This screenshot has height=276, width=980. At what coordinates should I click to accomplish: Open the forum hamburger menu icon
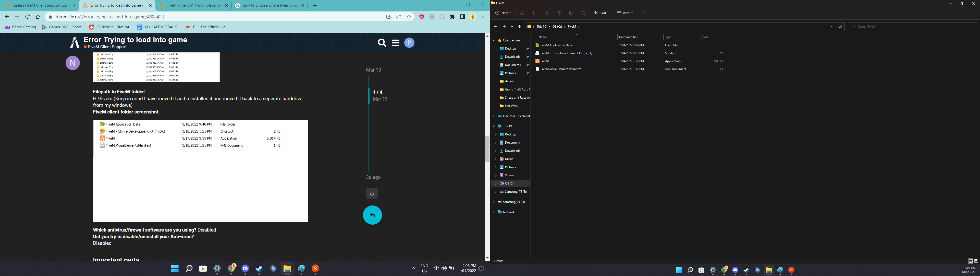(396, 43)
